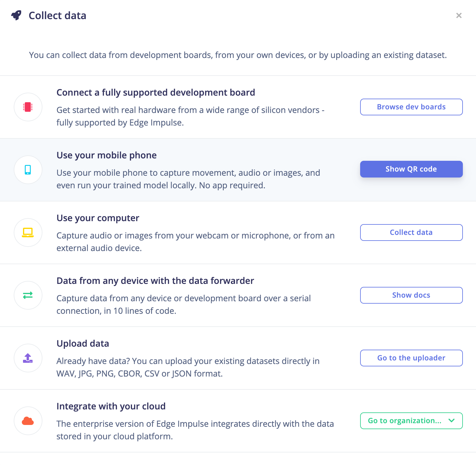476x465 pixels.
Task: Select the Use your mobile phone heading
Action: pyautogui.click(x=107, y=155)
